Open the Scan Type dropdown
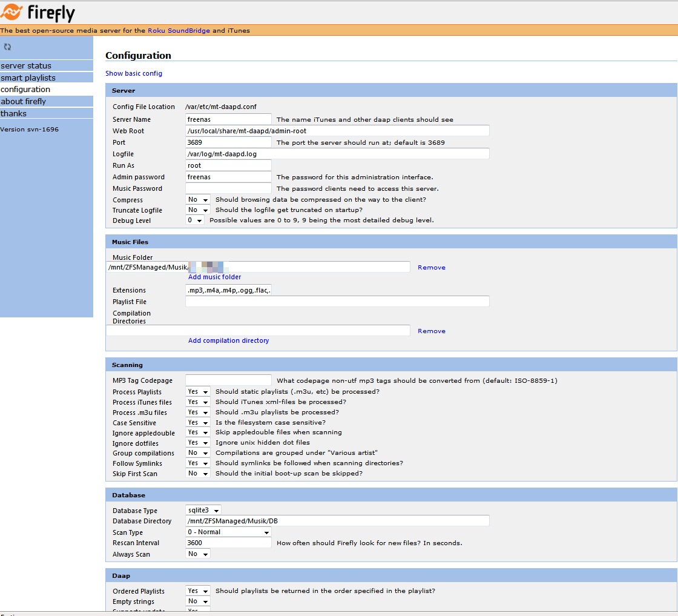This screenshot has height=616, width=678. (x=228, y=532)
